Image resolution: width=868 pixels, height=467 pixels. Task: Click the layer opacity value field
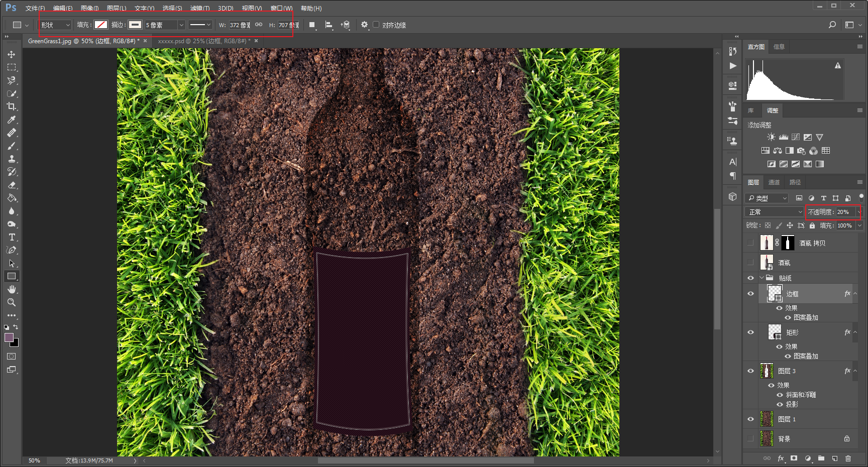846,212
